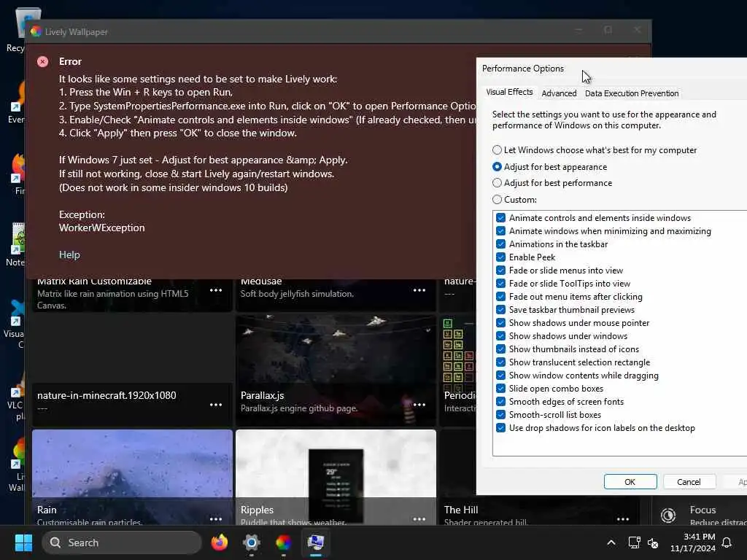This screenshot has height=560, width=747.
Task: Click the red error icon
Action: (42, 61)
